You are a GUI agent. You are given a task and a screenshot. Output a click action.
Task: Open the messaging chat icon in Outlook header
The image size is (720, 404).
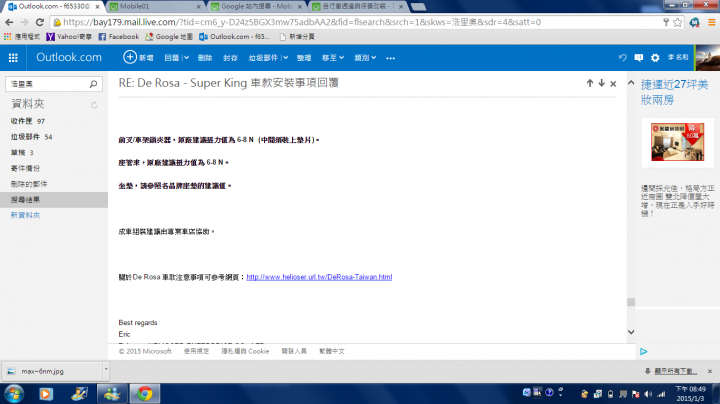click(x=639, y=58)
